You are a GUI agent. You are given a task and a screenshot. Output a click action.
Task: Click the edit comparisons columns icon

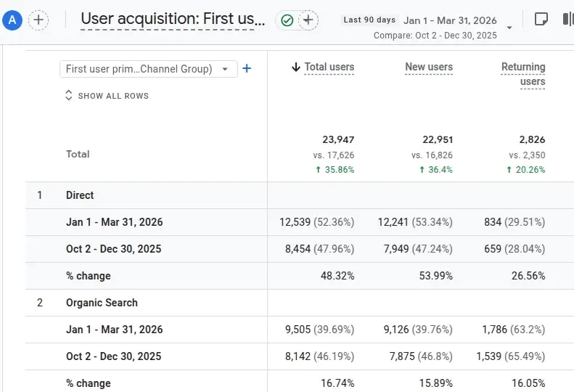pyautogui.click(x=568, y=19)
